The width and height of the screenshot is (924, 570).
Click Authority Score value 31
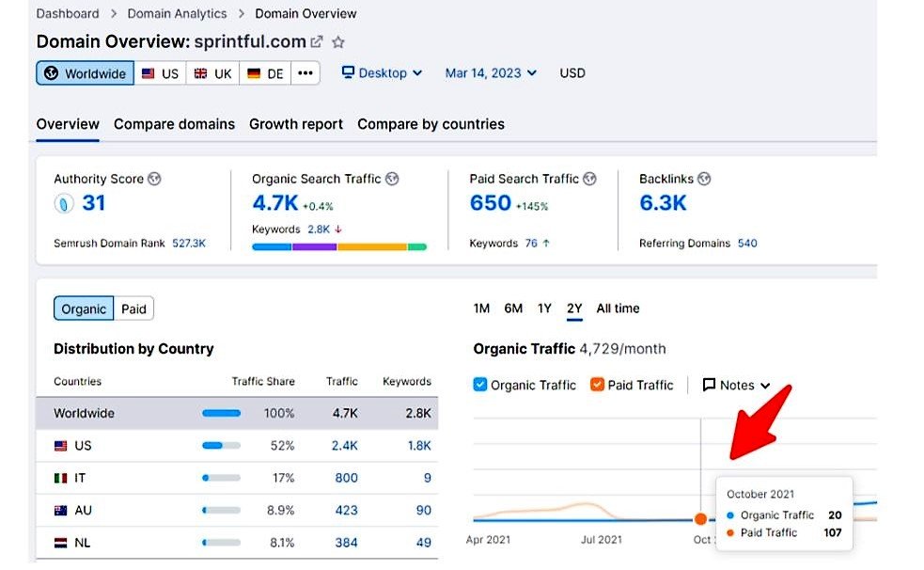click(x=94, y=203)
